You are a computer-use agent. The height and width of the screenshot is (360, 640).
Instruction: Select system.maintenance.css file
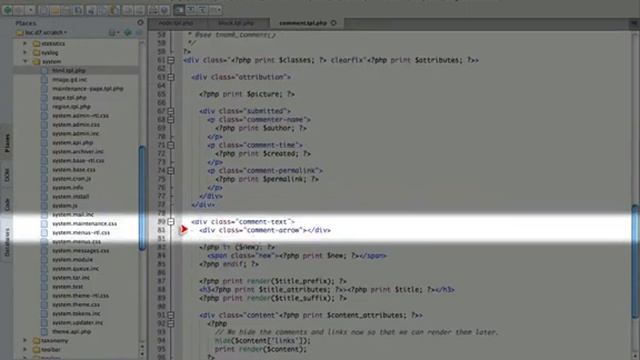click(84, 224)
